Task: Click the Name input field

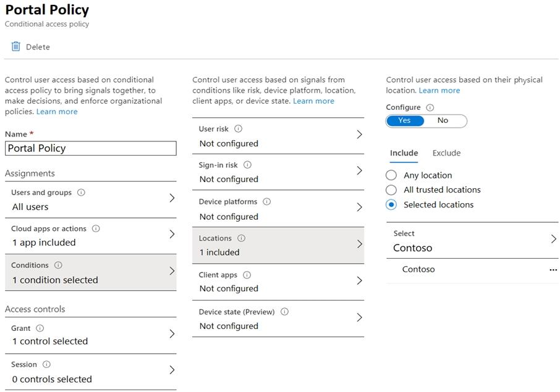Action: click(x=90, y=148)
